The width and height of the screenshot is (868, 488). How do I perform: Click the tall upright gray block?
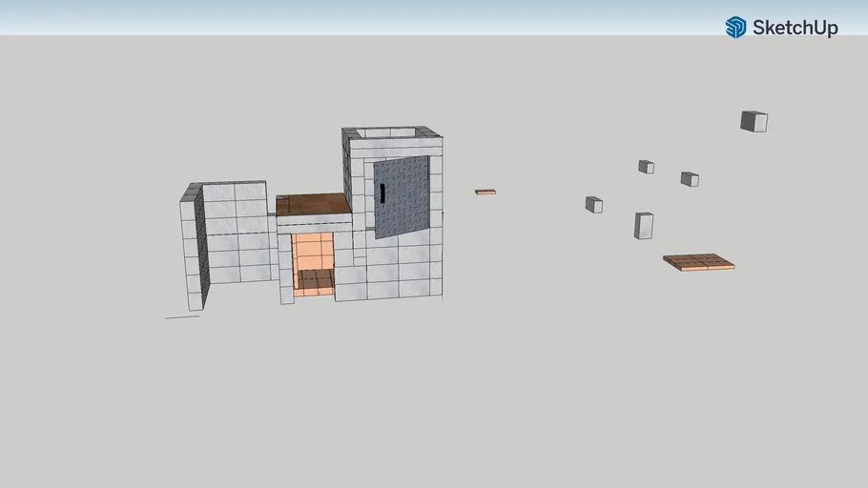click(x=644, y=226)
